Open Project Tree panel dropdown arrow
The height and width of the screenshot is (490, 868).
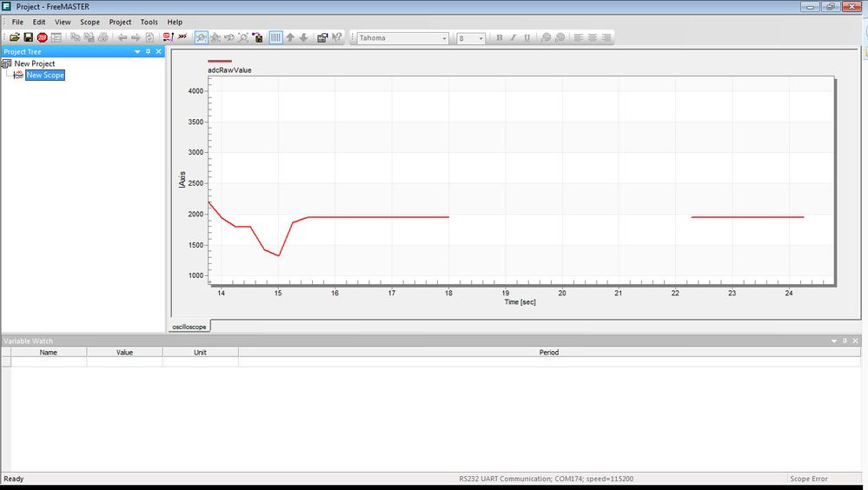click(x=137, y=51)
